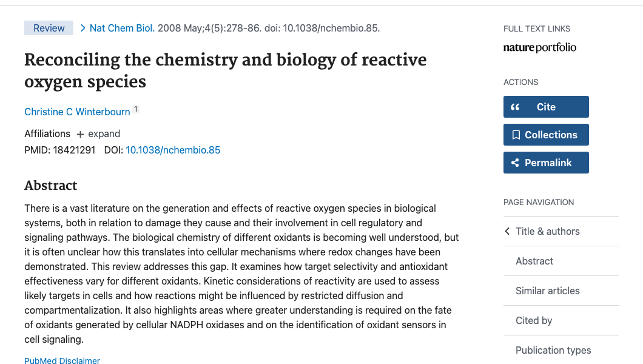Screen dimensions: 643x364
Task: Click the back chevron beside Title & authors
Action: (x=507, y=231)
